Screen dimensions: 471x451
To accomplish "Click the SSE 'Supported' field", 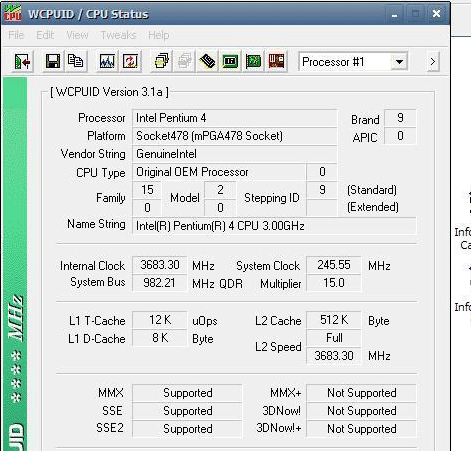I will point(187,411).
